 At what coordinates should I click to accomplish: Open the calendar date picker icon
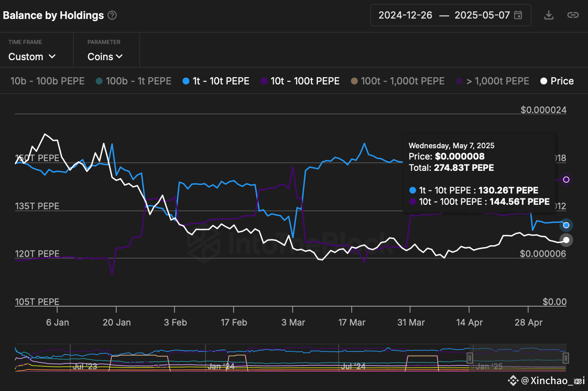[518, 15]
